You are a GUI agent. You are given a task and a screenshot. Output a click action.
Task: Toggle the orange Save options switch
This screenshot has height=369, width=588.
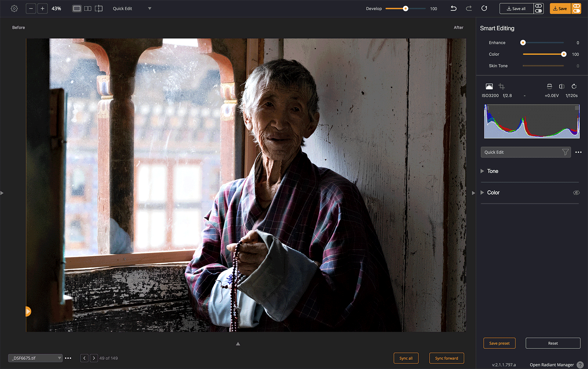[576, 8]
